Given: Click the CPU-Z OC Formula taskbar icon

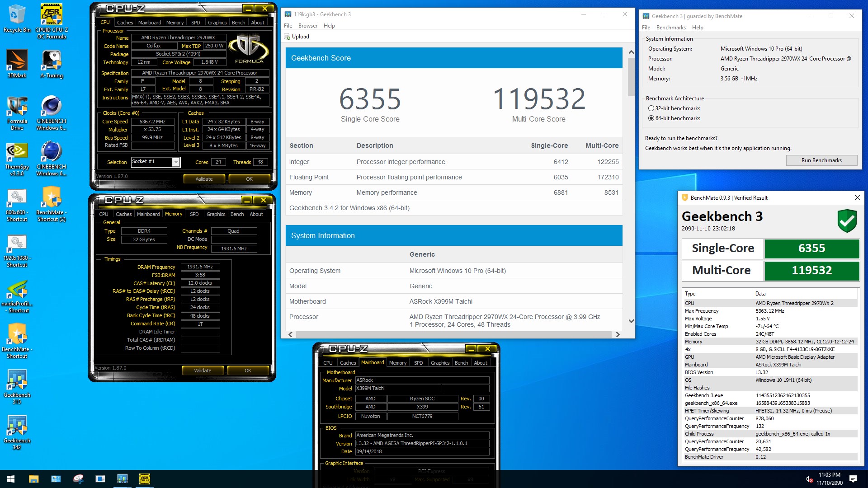Looking at the screenshot, I should (144, 479).
